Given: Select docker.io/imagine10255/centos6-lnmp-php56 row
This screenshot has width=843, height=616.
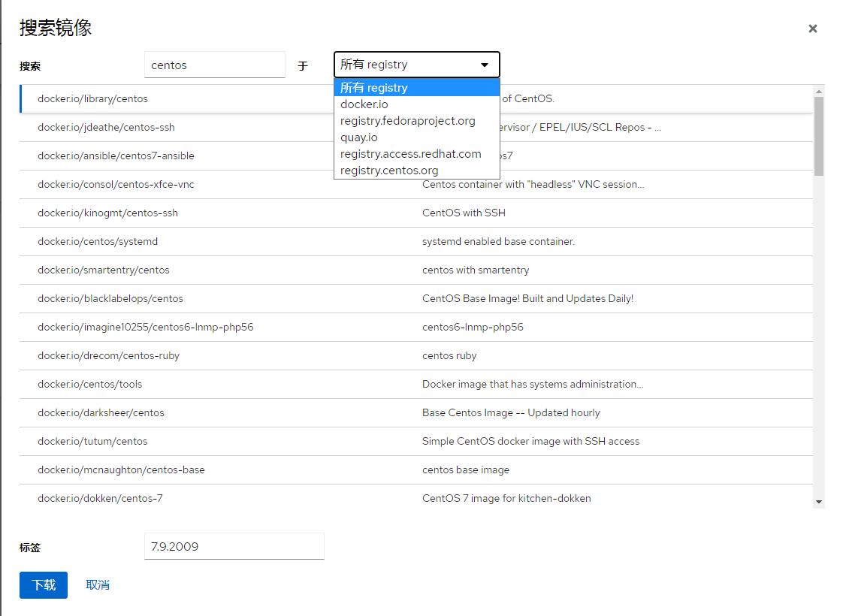Looking at the screenshot, I should pos(416,327).
